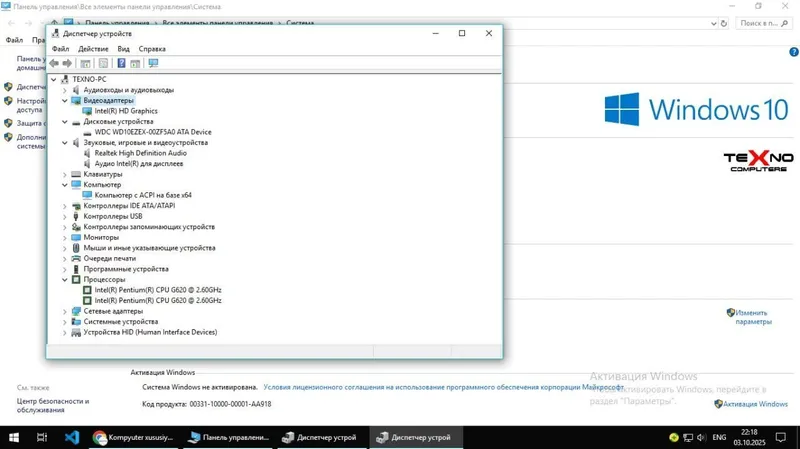This screenshot has width=800, height=449.
Task: Open the Вид menu
Action: click(123, 49)
